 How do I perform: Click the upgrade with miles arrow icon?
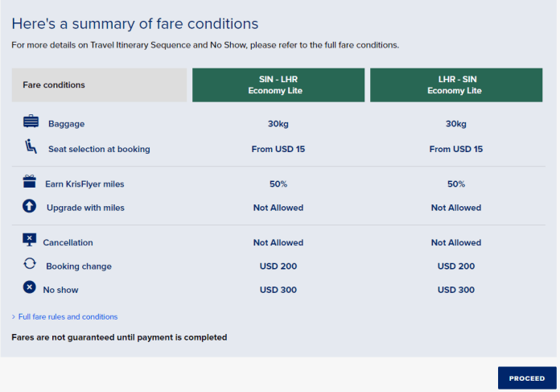[30, 207]
